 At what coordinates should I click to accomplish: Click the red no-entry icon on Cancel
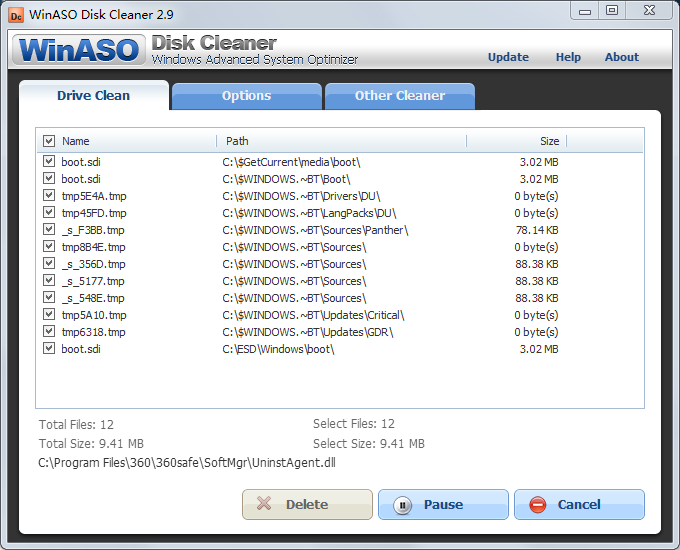coord(538,505)
